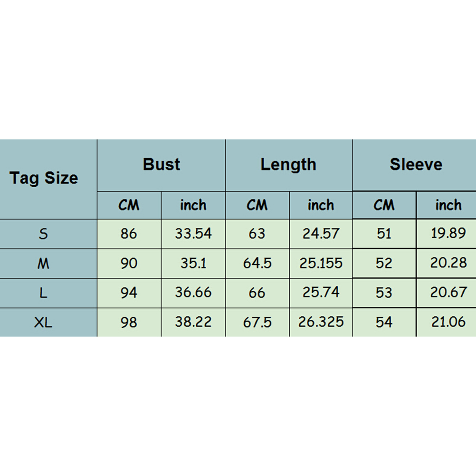Click the 25.155 length inch value

321,263
